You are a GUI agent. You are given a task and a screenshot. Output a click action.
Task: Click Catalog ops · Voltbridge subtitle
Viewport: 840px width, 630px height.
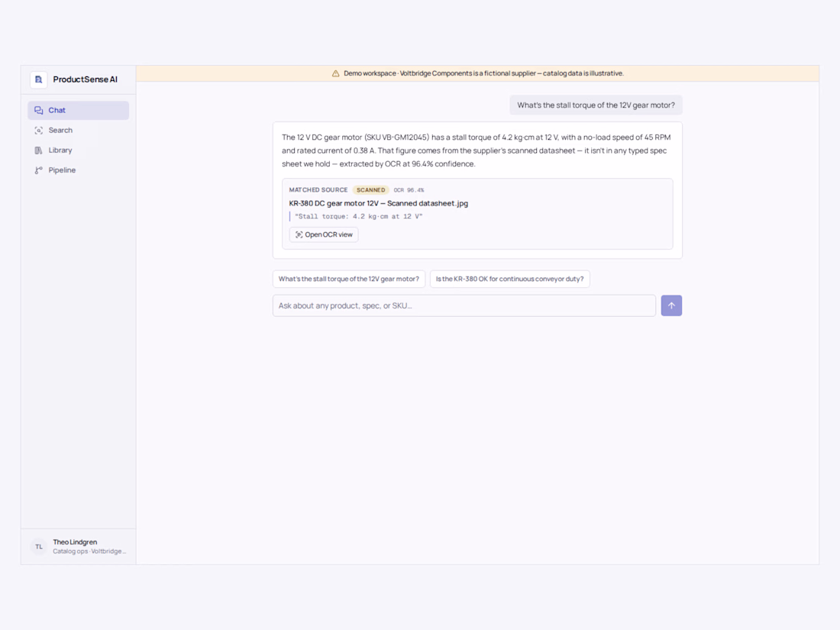pos(89,551)
